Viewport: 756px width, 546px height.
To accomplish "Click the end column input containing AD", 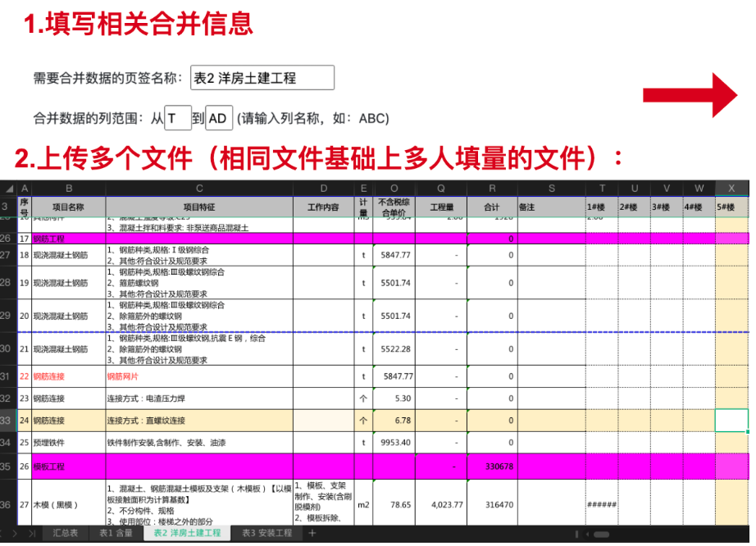I will point(219,118).
